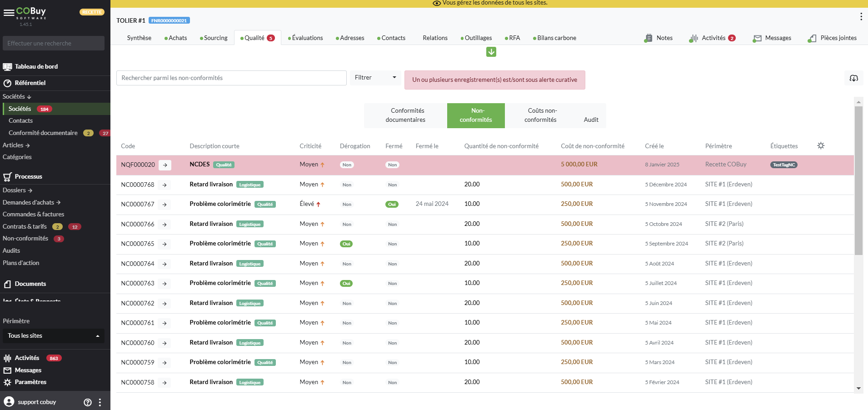
Task: Open the NC0000759 row arrow button
Action: click(165, 363)
